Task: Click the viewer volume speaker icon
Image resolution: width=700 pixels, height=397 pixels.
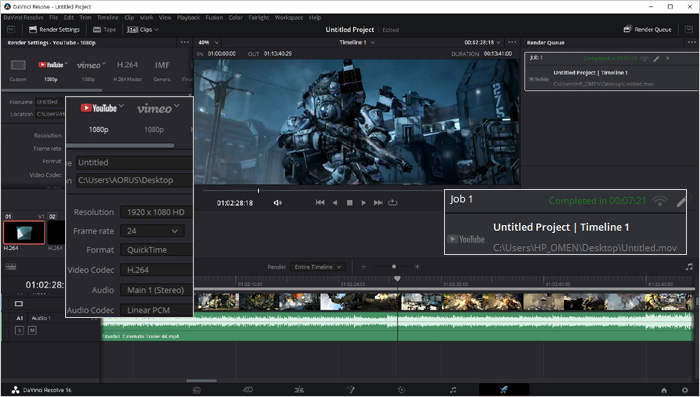Action: [x=278, y=203]
